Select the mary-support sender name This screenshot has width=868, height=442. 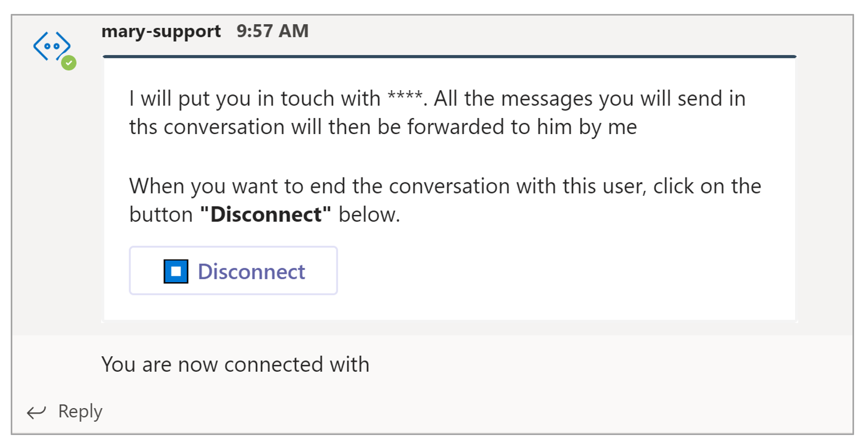pyautogui.click(x=161, y=31)
